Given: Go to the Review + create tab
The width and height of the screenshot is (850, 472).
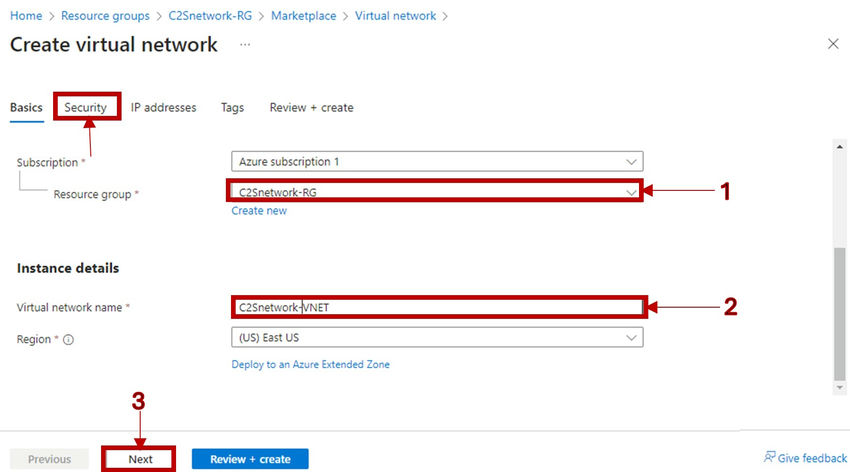Looking at the screenshot, I should 311,107.
